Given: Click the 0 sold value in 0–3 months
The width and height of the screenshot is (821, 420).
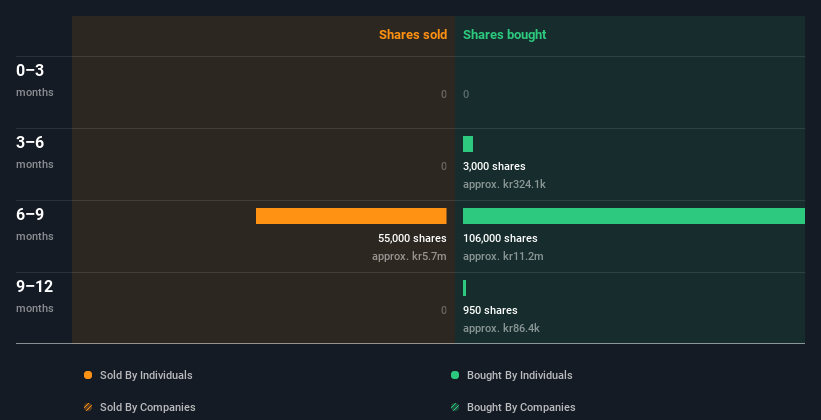Looking at the screenshot, I should (443, 94).
